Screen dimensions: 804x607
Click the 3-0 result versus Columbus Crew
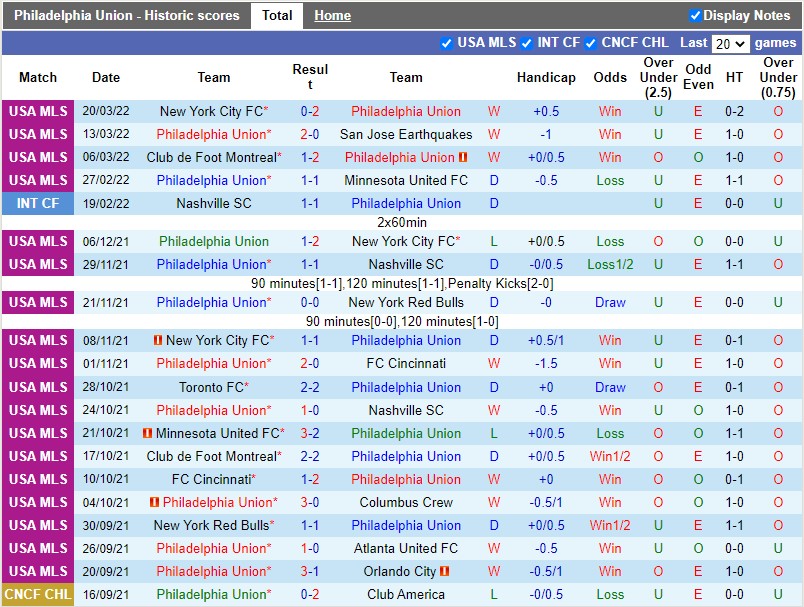pyautogui.click(x=310, y=502)
